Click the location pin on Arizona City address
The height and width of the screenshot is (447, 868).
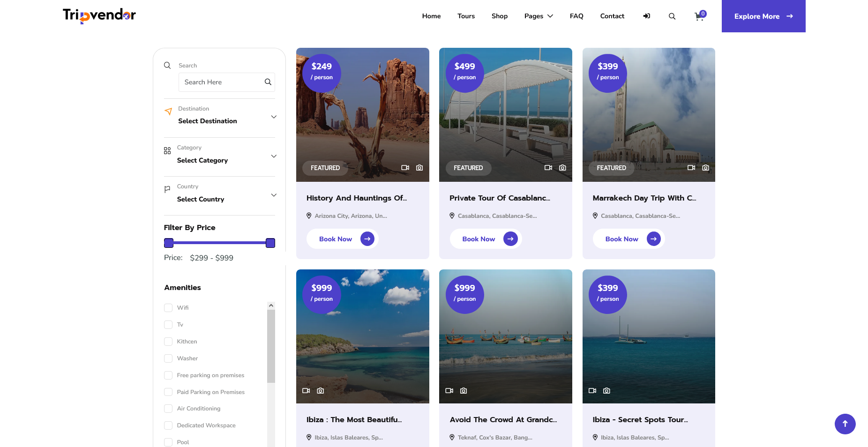309,216
